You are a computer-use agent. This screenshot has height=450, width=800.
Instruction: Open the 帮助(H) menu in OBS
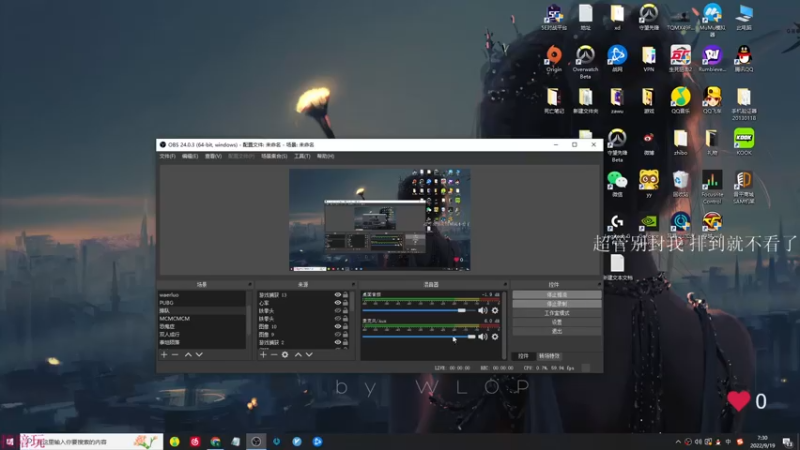326,156
